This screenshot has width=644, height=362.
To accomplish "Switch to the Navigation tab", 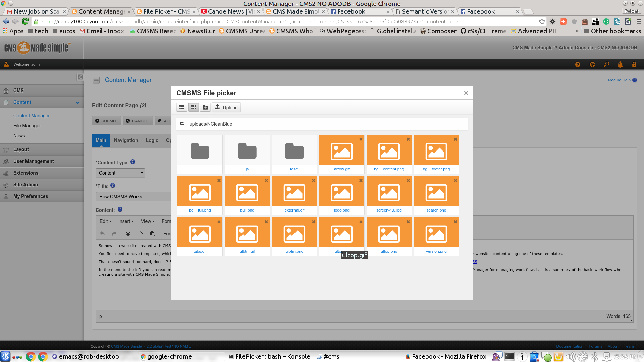I will 126,140.
